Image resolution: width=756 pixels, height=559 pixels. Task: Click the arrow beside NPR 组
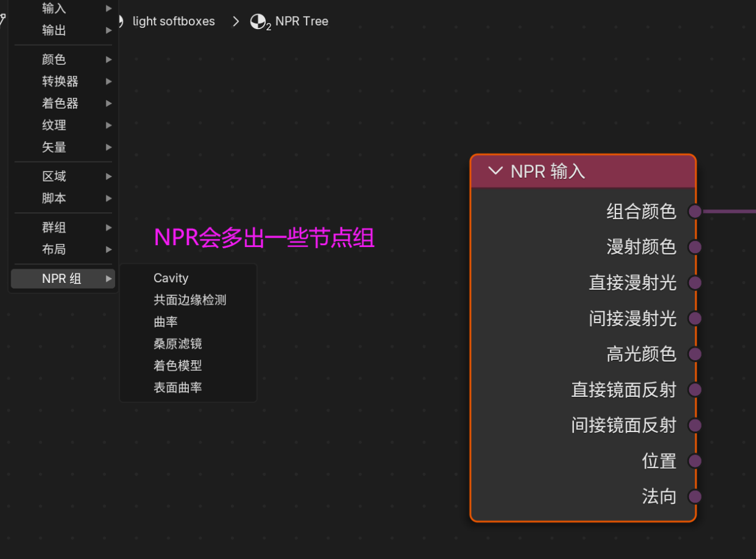108,279
